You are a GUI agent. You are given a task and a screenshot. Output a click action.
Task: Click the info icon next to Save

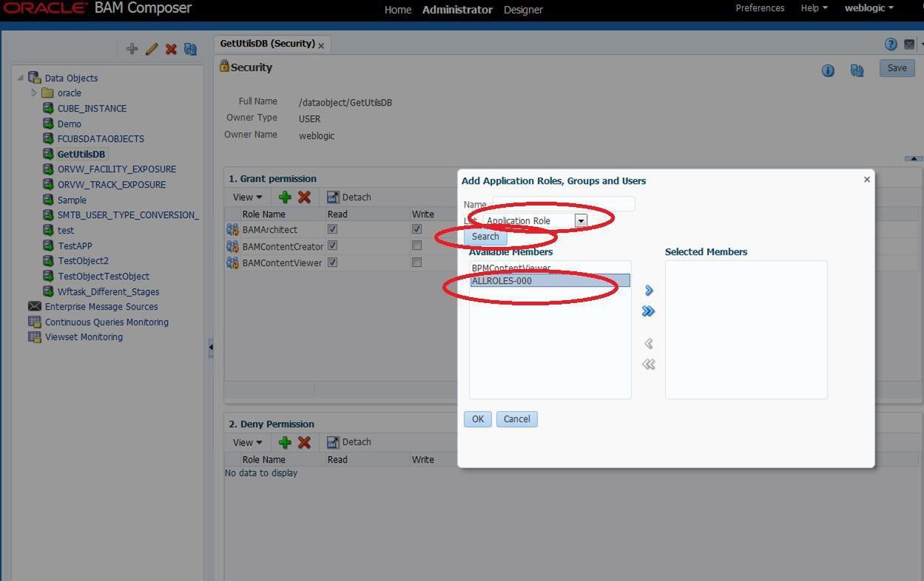tap(828, 70)
